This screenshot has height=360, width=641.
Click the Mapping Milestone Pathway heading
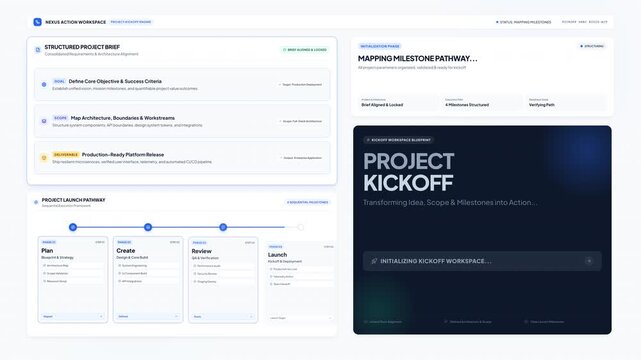click(417, 58)
